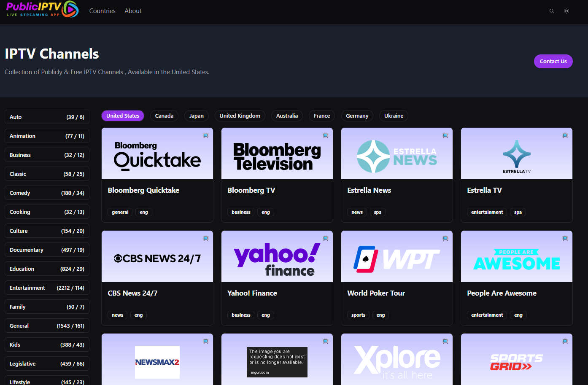588x385 pixels.
Task: Click the TV icon on World Poker Tour card
Action: 445,239
